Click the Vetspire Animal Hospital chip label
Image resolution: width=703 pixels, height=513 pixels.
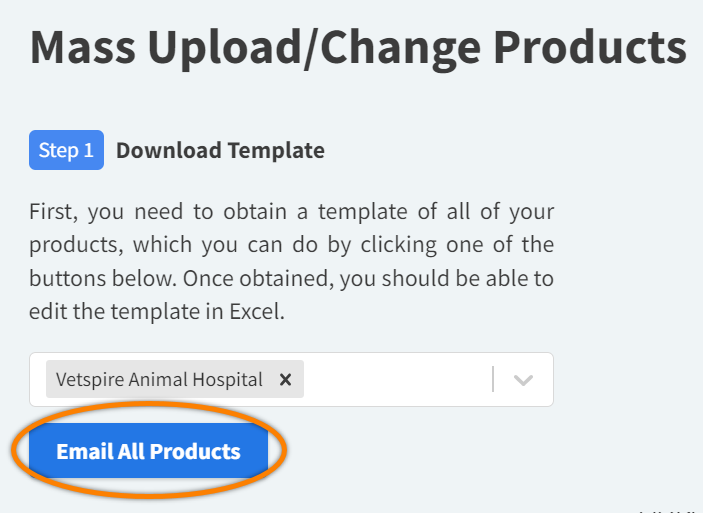(x=159, y=380)
